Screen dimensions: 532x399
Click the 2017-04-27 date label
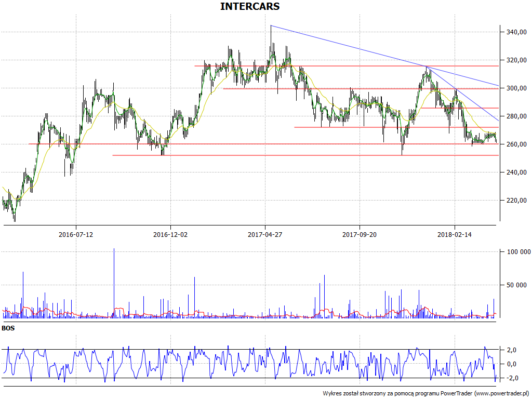click(x=265, y=234)
